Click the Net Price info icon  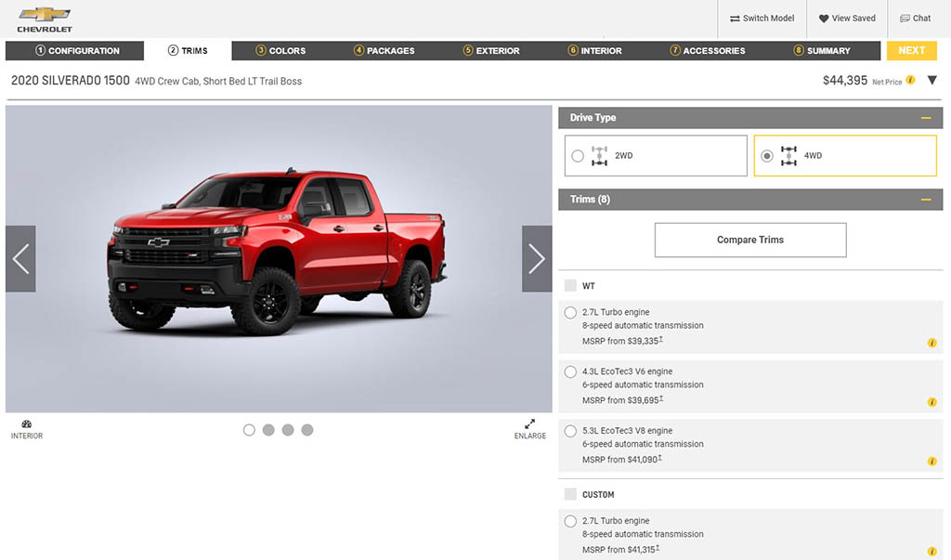point(910,80)
